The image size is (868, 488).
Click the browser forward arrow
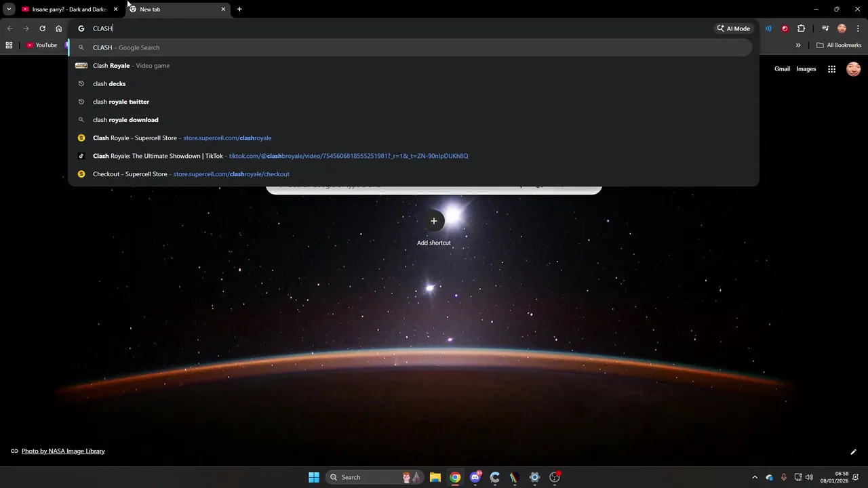26,28
